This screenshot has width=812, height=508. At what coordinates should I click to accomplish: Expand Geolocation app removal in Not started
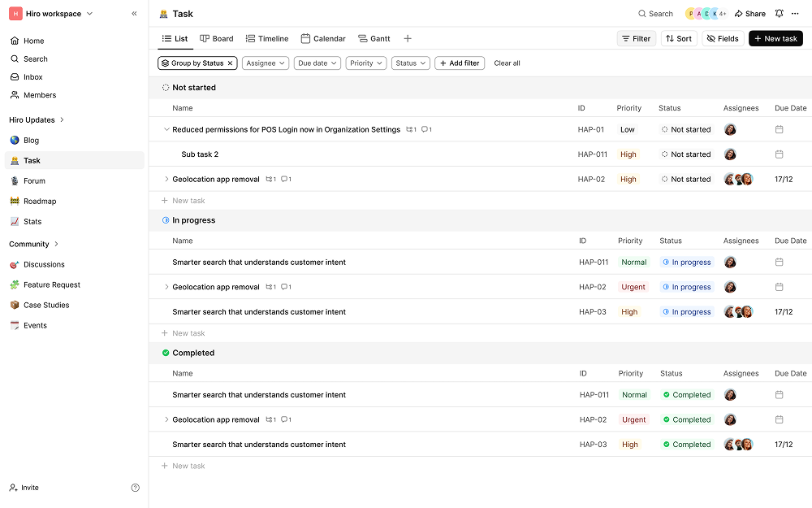pyautogui.click(x=166, y=180)
